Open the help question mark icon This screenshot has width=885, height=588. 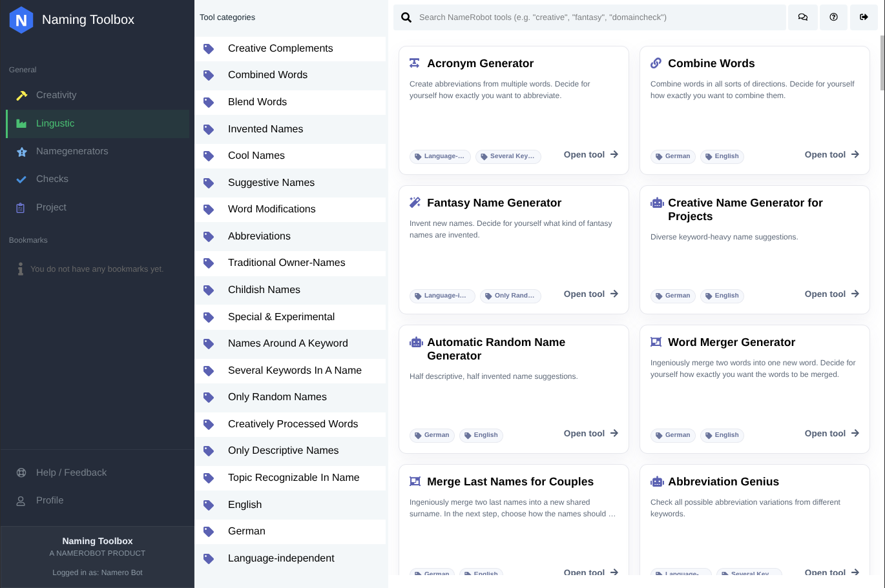[x=833, y=17]
